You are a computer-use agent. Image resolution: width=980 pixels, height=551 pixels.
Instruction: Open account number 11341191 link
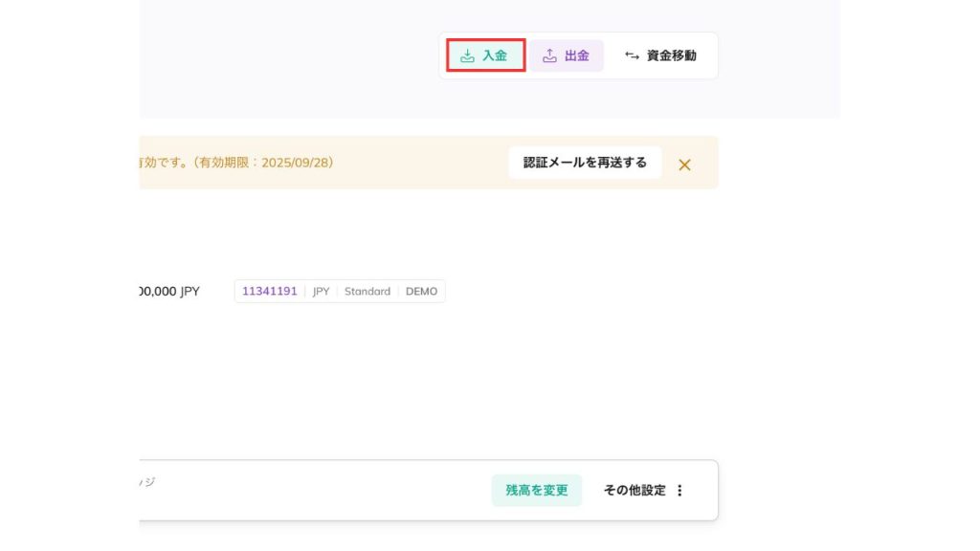pyautogui.click(x=269, y=291)
